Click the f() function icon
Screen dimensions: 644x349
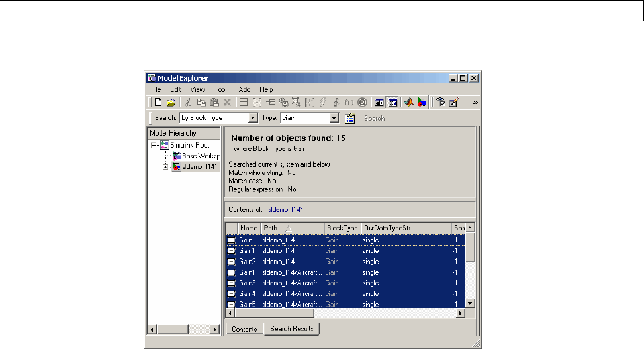[349, 103]
